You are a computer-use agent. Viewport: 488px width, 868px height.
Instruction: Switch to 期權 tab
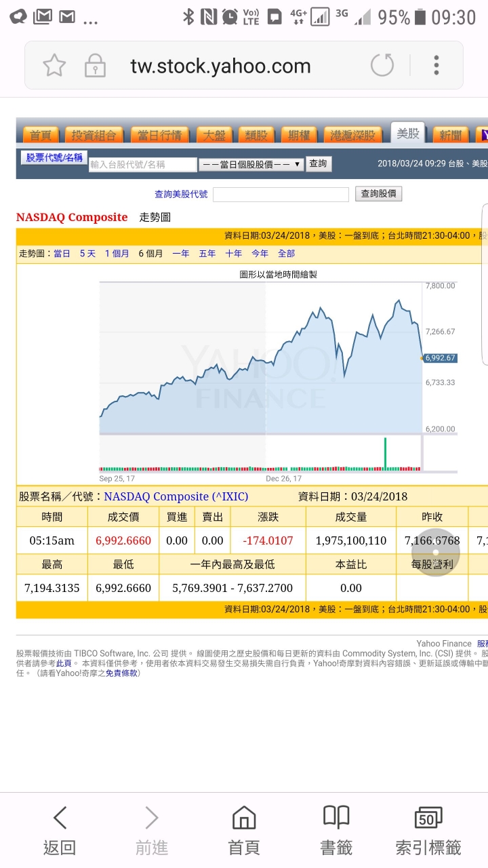point(299,135)
